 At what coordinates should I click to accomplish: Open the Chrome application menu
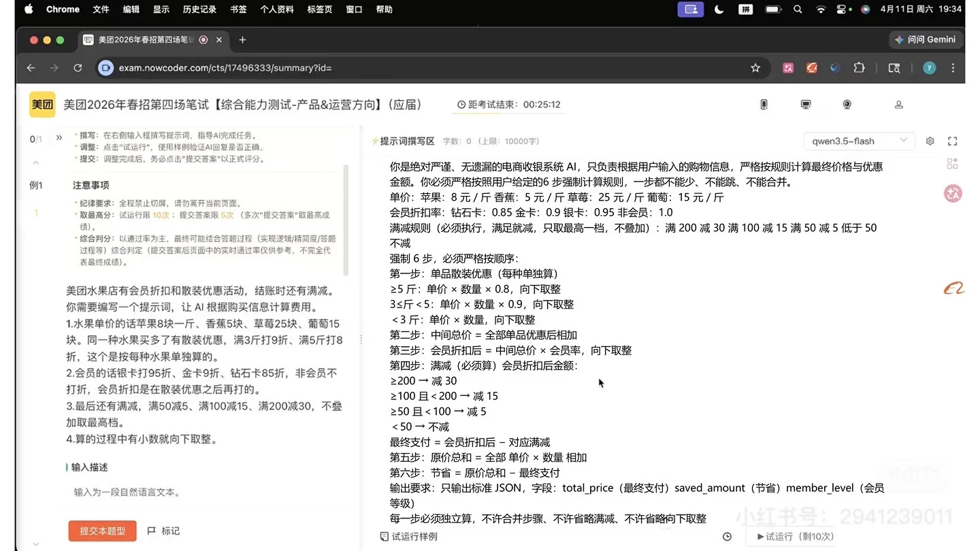click(63, 10)
